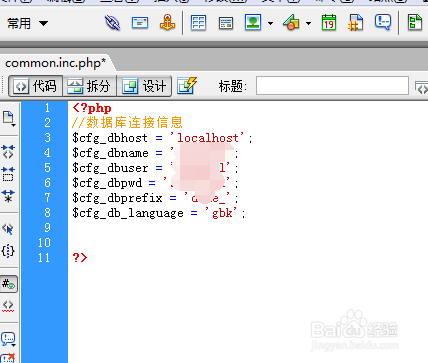
Task: Insert the date with the calendar icon
Action: (329, 23)
